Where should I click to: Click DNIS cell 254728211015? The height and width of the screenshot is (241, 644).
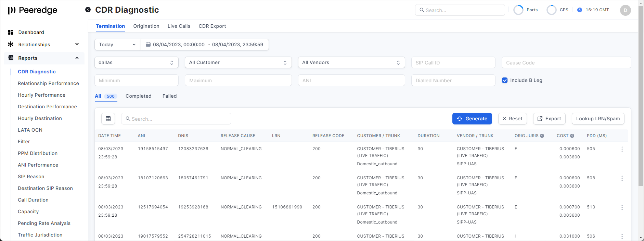pyautogui.click(x=194, y=236)
